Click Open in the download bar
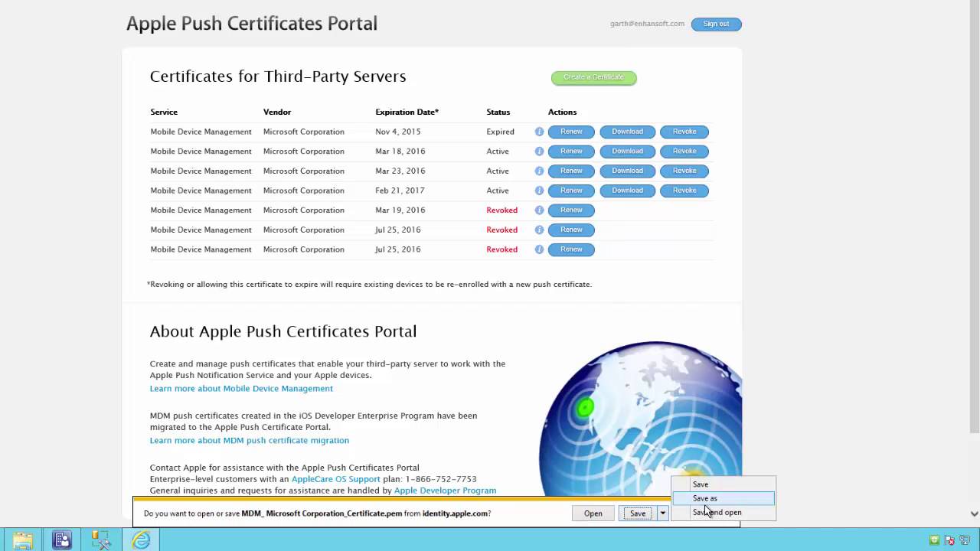Viewport: 980px width, 551px height. coord(593,514)
